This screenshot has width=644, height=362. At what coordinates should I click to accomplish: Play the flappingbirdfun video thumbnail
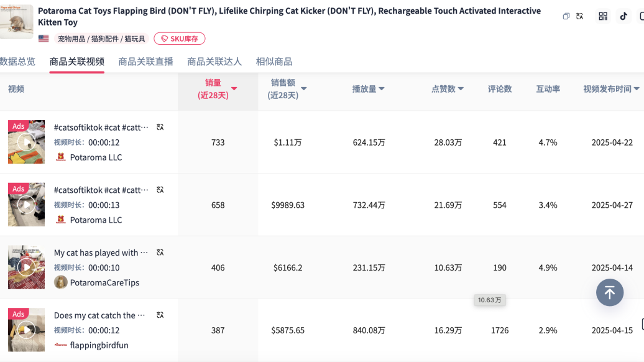[26, 330]
